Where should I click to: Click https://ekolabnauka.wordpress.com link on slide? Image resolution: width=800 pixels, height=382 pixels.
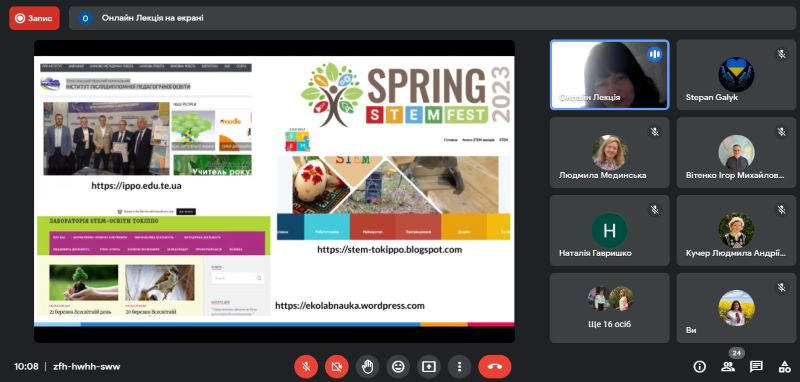coord(349,306)
